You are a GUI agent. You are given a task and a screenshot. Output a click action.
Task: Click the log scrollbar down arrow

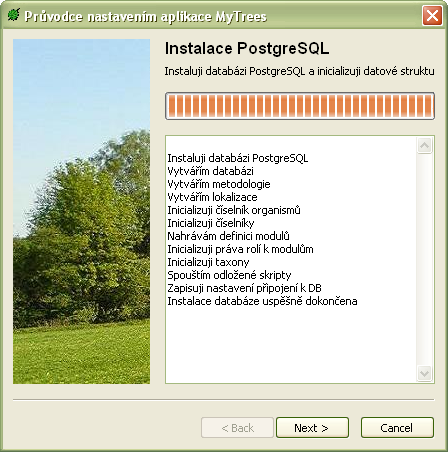coord(425,373)
